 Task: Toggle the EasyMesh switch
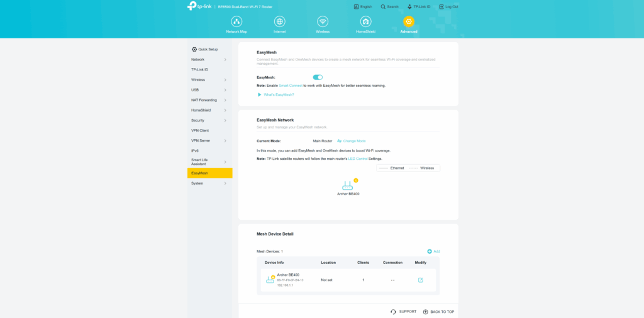(x=318, y=77)
